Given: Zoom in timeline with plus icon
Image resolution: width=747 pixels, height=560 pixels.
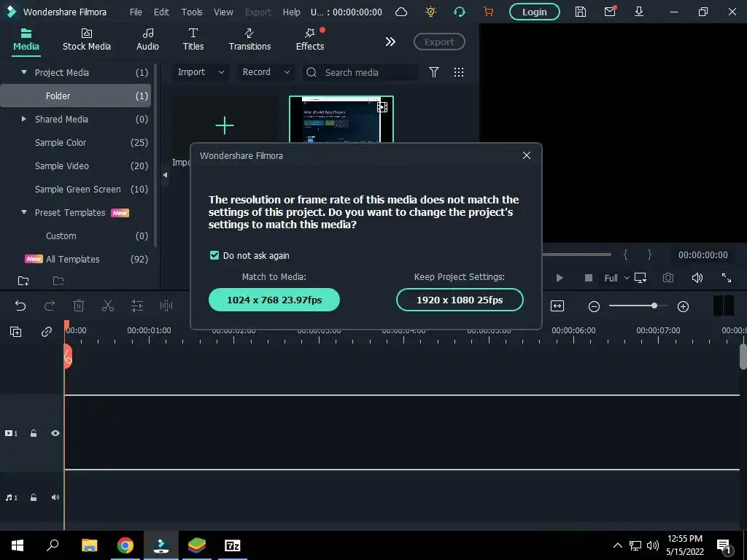Looking at the screenshot, I should [683, 307].
